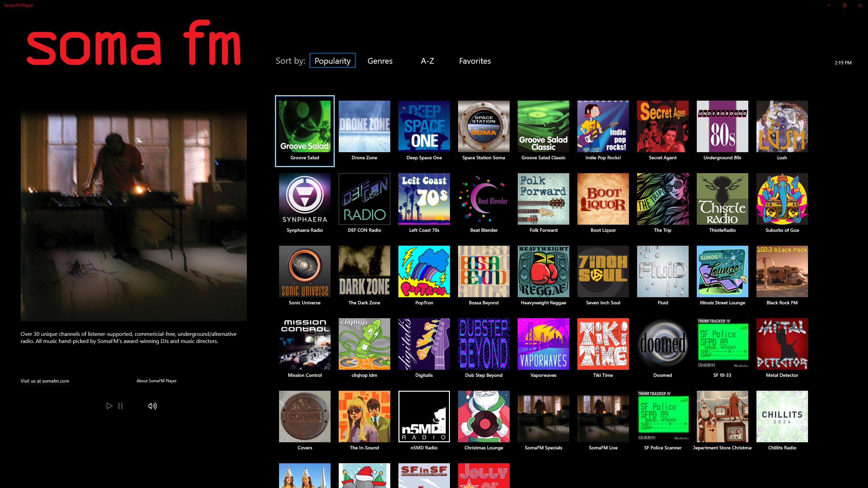The height and width of the screenshot is (488, 868).
Task: Show the Favorites list
Action: click(x=475, y=61)
